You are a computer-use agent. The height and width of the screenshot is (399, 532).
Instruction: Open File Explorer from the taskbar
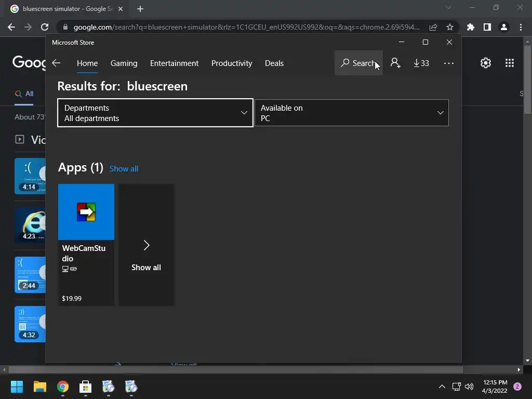pyautogui.click(x=39, y=387)
